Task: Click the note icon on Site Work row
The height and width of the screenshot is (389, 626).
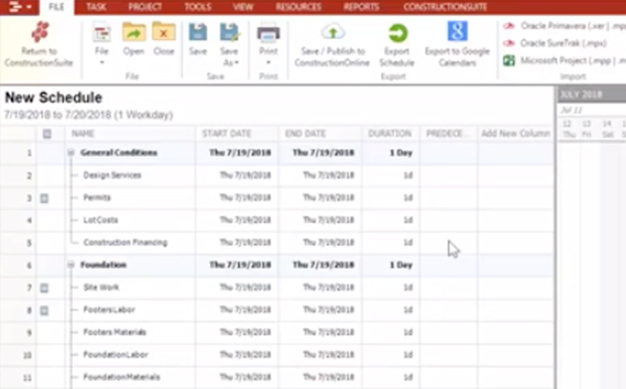Action: pyautogui.click(x=44, y=288)
